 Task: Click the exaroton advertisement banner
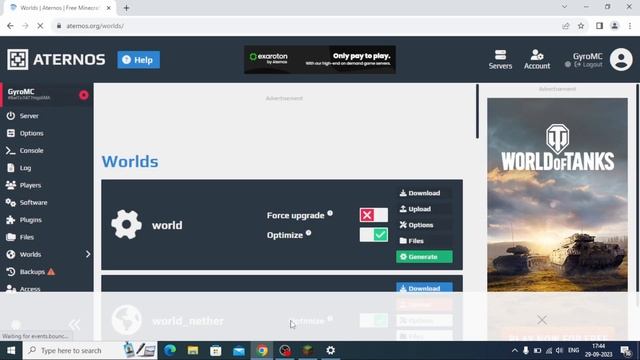click(x=320, y=60)
